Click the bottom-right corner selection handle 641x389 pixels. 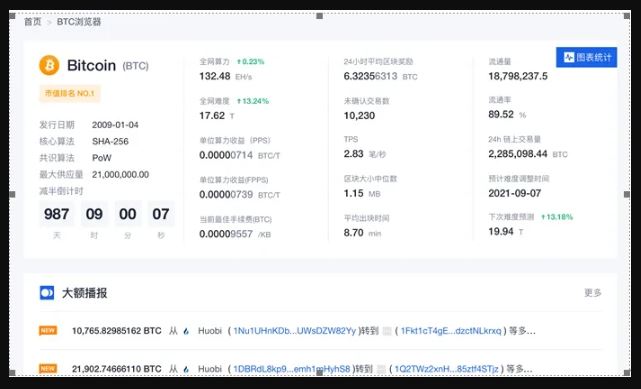tap(627, 373)
